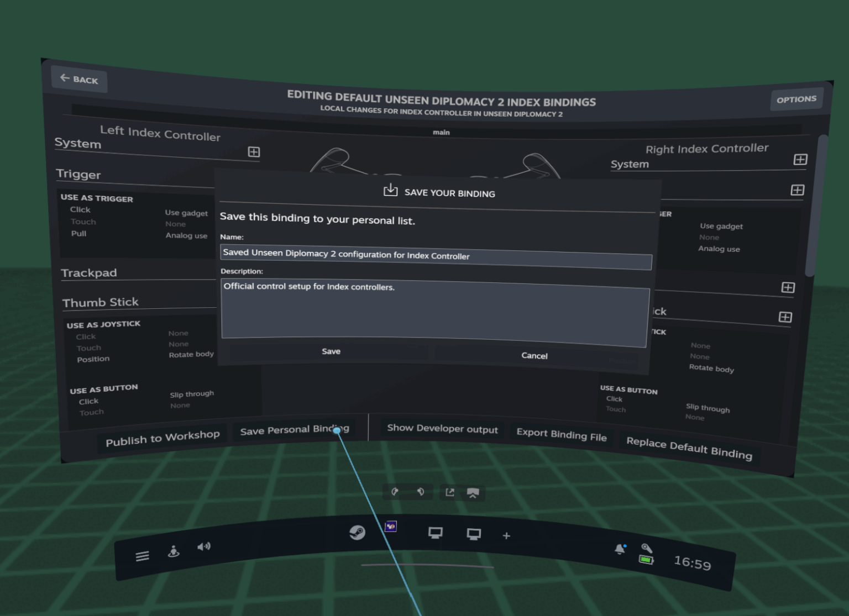The width and height of the screenshot is (849, 616).
Task: Click the plus icon on the dashboard
Action: [506, 535]
